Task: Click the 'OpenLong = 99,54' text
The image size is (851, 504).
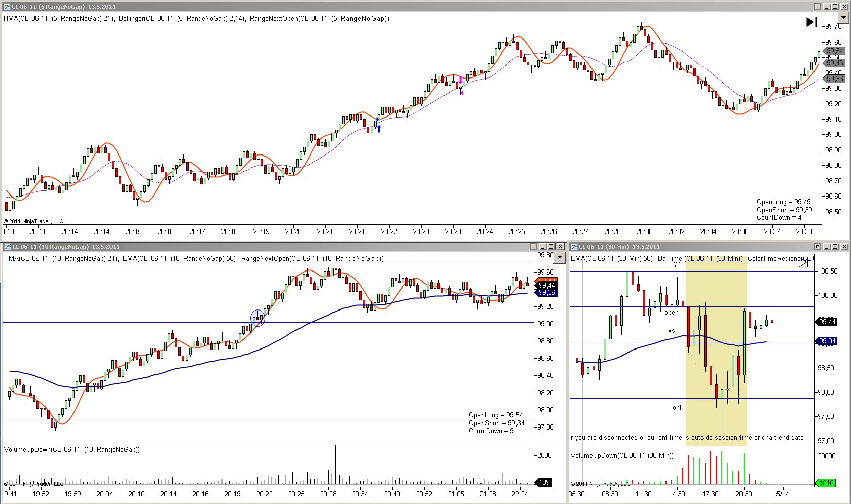Action: pyautogui.click(x=496, y=415)
